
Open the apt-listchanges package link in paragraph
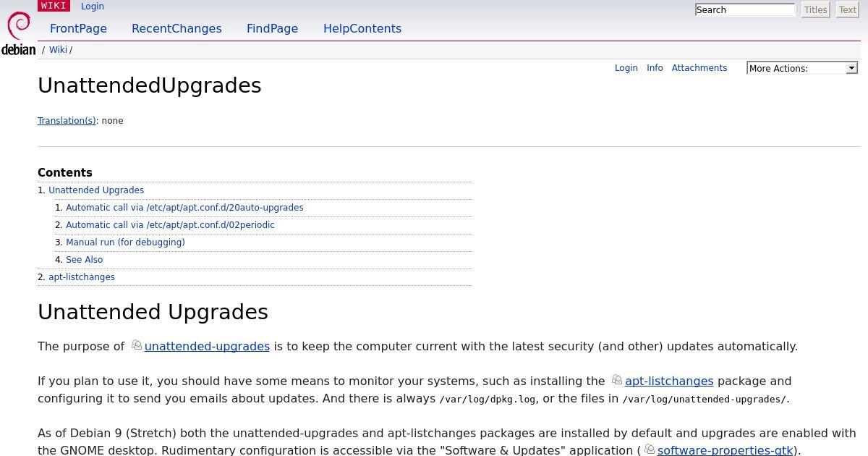click(669, 381)
